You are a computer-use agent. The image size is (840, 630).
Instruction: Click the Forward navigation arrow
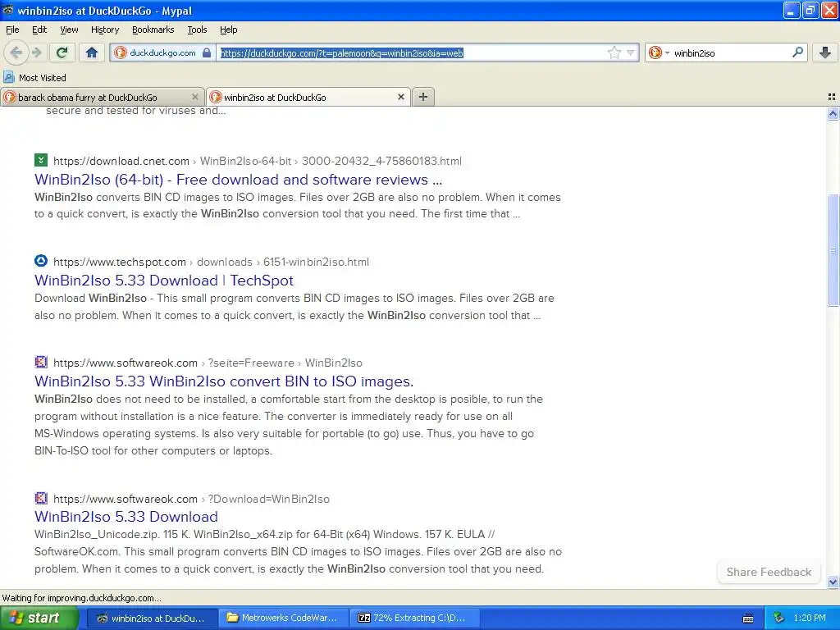pos(36,52)
